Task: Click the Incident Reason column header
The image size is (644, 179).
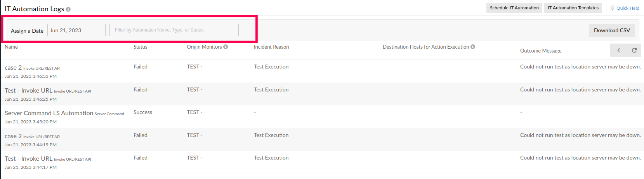Action: tap(271, 47)
